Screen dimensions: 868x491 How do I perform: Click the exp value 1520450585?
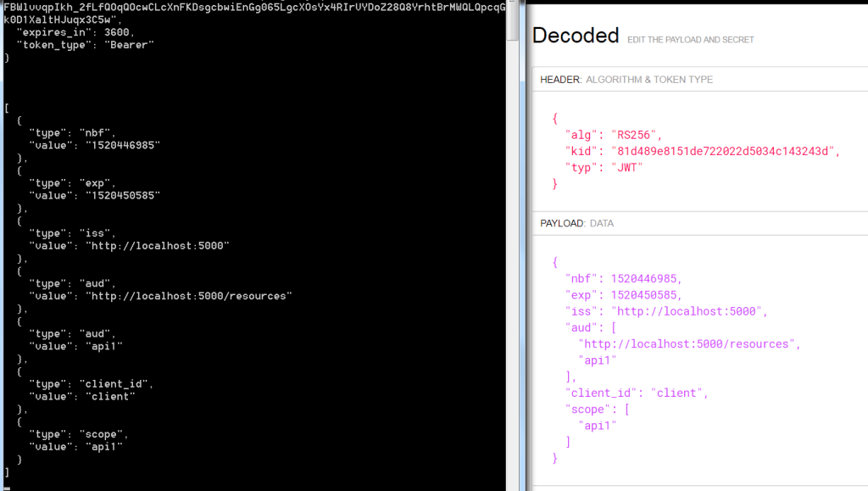click(647, 294)
